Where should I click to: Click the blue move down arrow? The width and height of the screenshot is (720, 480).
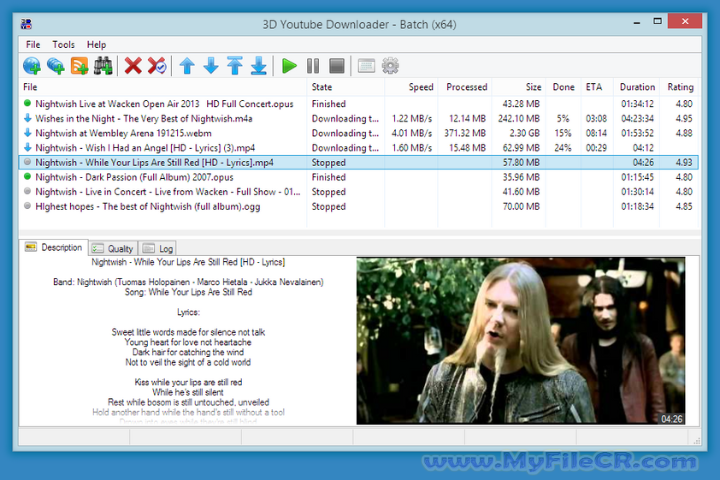tap(211, 66)
